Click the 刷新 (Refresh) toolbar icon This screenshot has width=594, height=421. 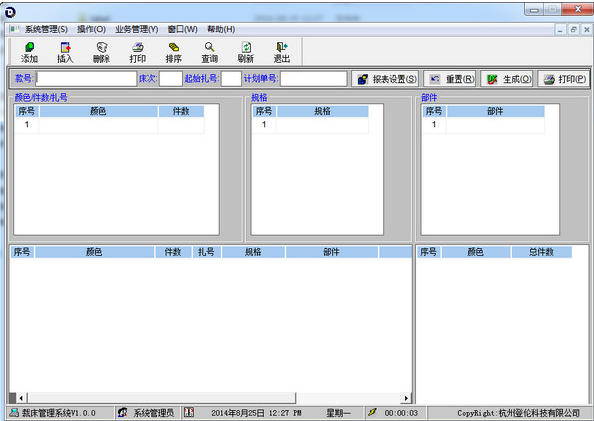tap(245, 52)
